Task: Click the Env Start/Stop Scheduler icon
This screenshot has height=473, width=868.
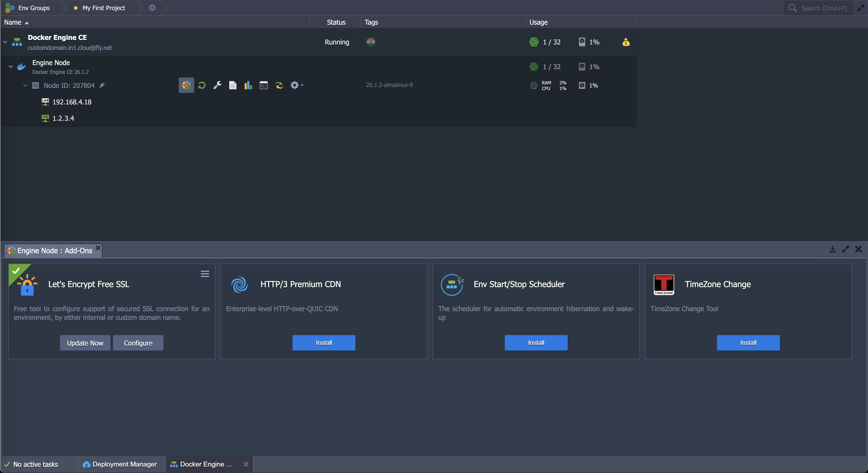Action: tap(452, 284)
